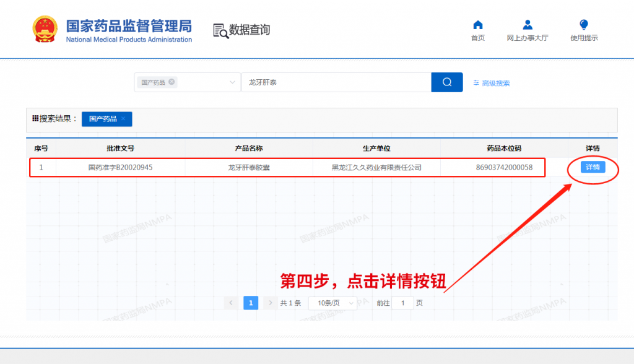Close the 国产药品 search result tab
Screen dimensions: 634x364
123,118
